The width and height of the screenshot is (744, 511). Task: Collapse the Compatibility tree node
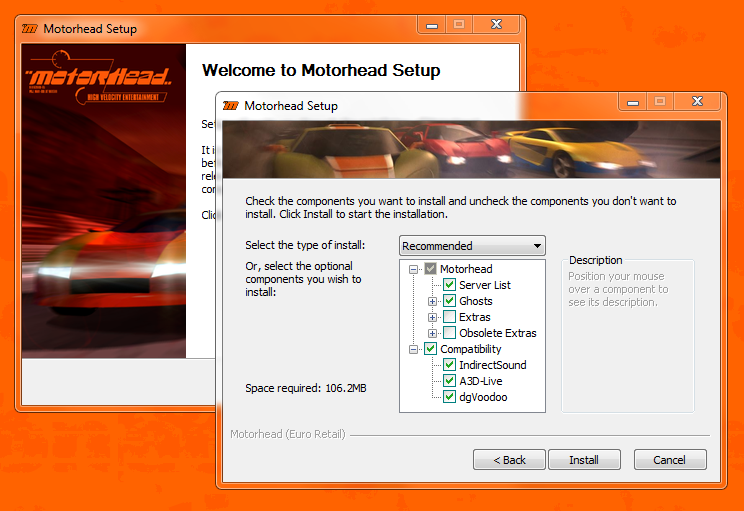pyautogui.click(x=414, y=349)
